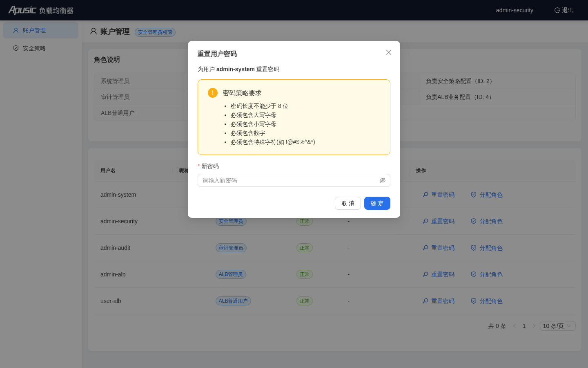
Task: Click the ALB普通用户 role tag in user-alb row
Action: (x=233, y=301)
